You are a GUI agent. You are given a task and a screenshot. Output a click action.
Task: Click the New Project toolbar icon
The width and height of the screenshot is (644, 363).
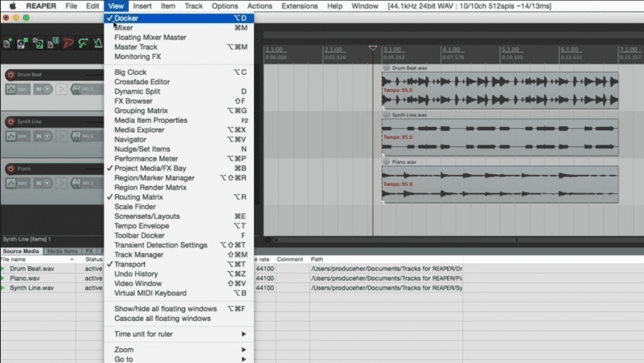[x=7, y=43]
